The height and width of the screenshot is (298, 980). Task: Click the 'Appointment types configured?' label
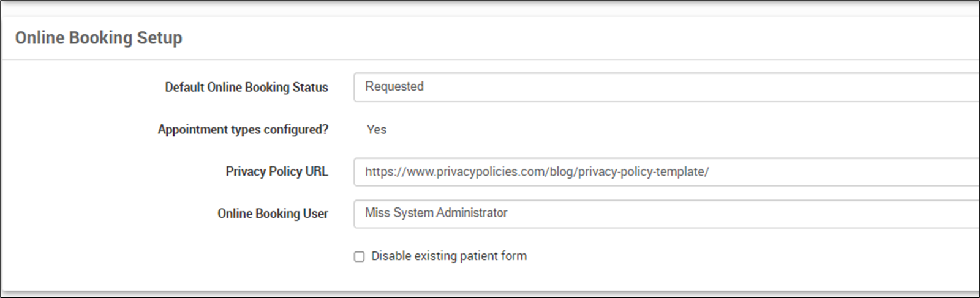(243, 130)
